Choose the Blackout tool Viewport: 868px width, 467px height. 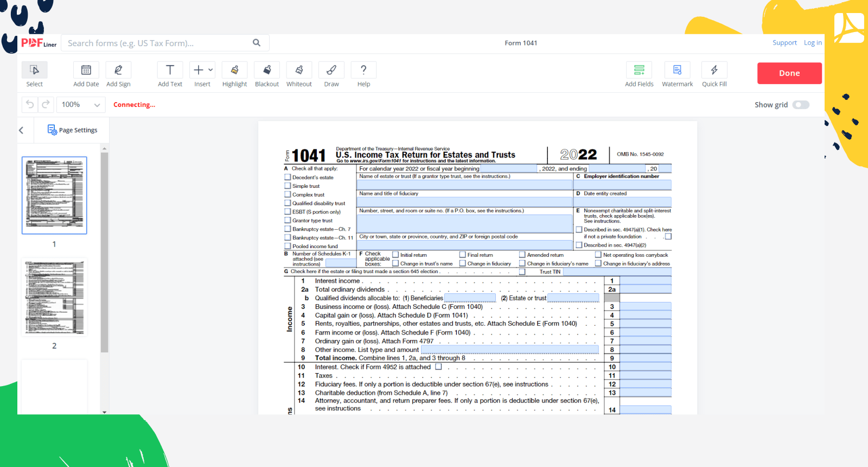coord(267,71)
